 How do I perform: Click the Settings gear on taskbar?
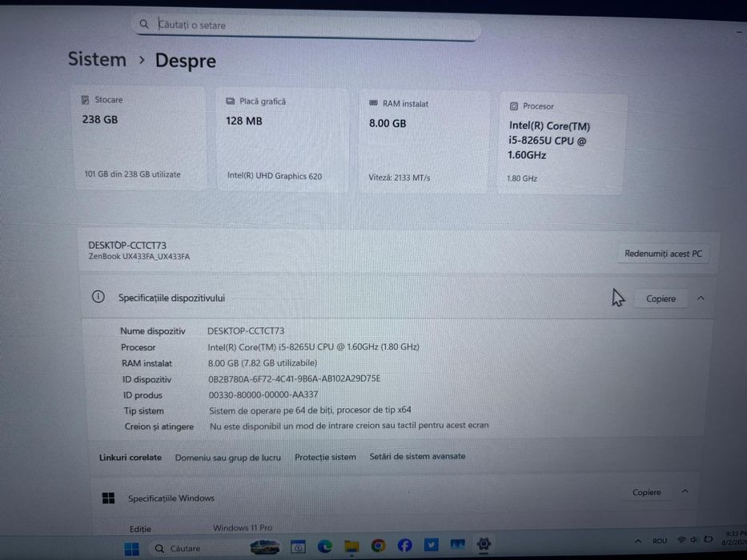tap(484, 544)
